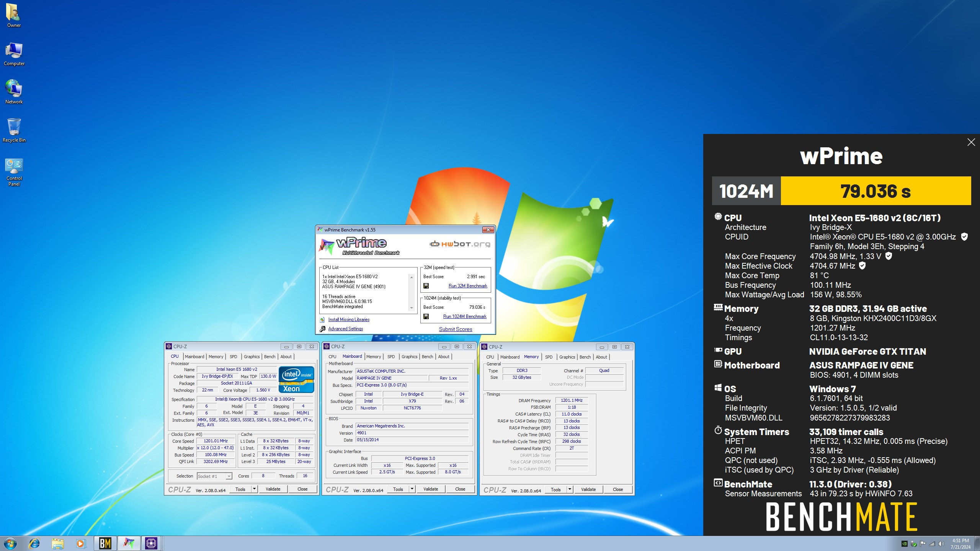Viewport: 980px width, 551px height.
Task: Click the wPrime window close button
Action: [488, 230]
